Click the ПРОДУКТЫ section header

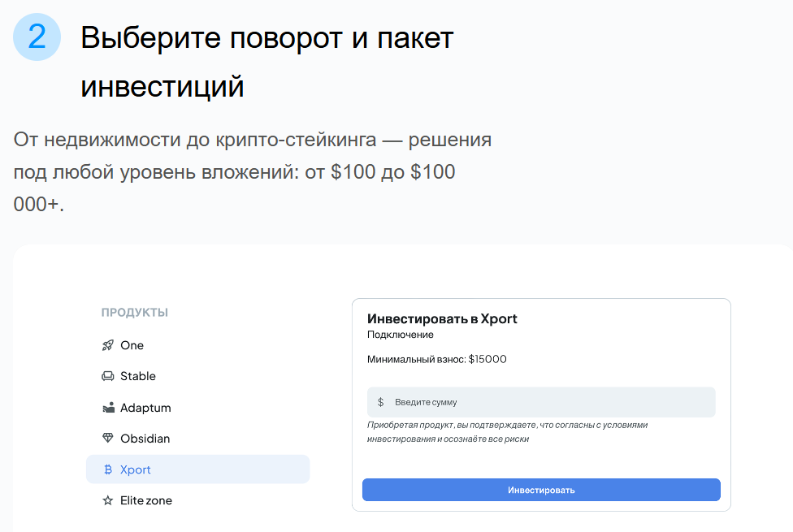135,313
